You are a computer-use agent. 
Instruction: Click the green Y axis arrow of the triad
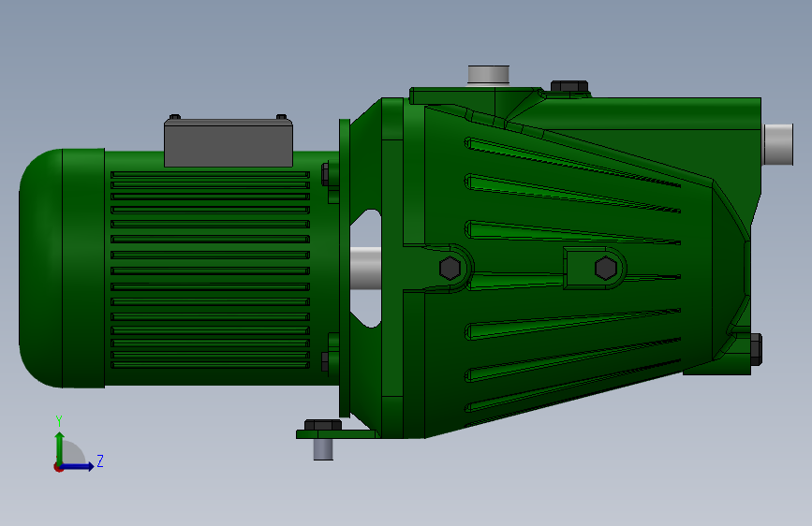tap(60, 448)
